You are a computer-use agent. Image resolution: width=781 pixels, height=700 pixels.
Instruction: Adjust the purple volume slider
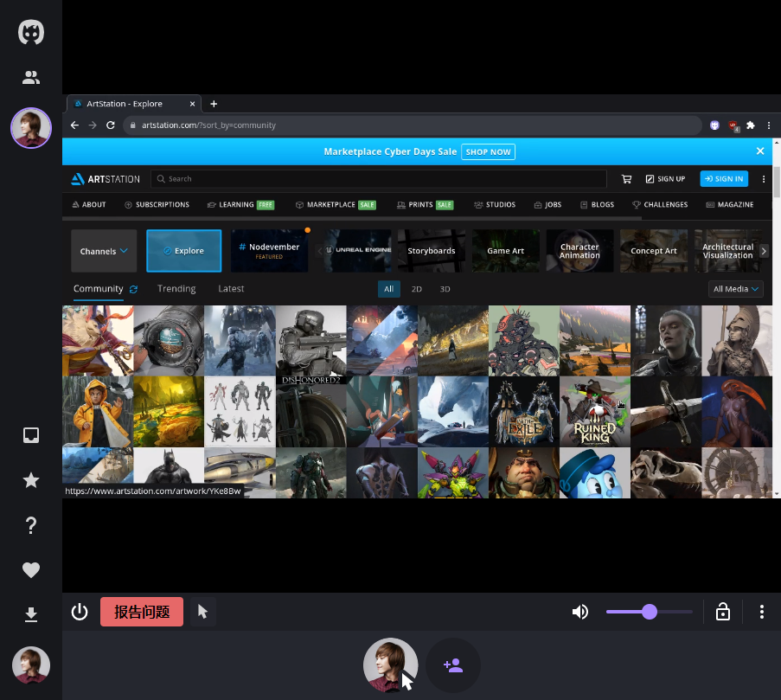click(x=649, y=612)
